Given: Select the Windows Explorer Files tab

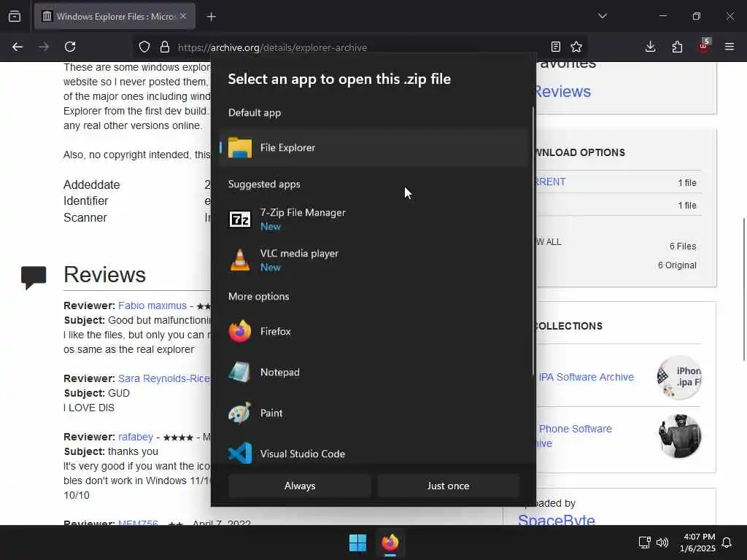Looking at the screenshot, I should coord(115,17).
